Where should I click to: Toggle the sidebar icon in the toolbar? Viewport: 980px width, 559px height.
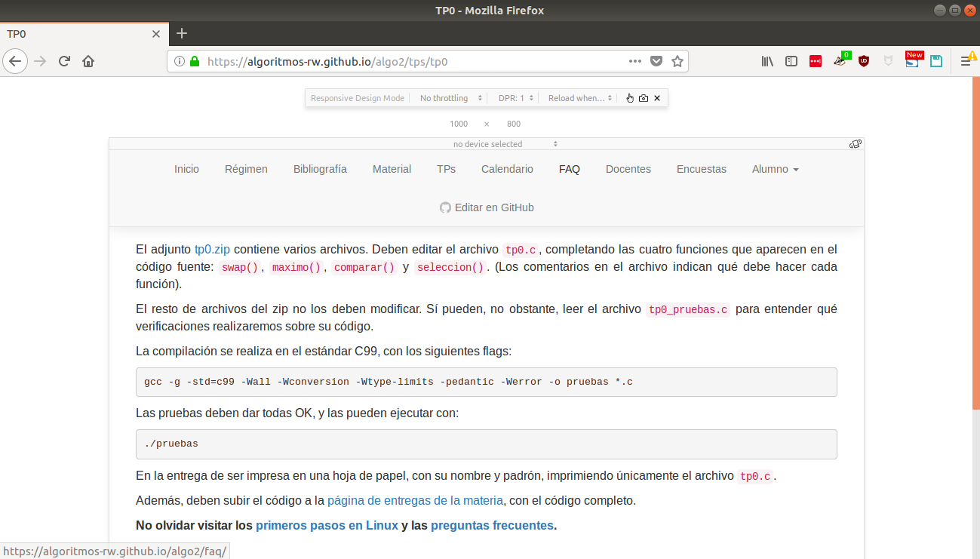click(791, 61)
